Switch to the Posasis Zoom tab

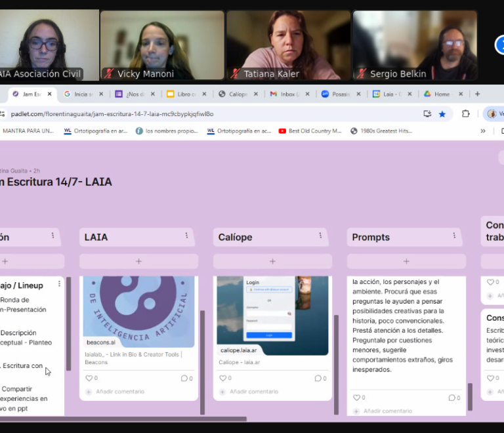340,94
